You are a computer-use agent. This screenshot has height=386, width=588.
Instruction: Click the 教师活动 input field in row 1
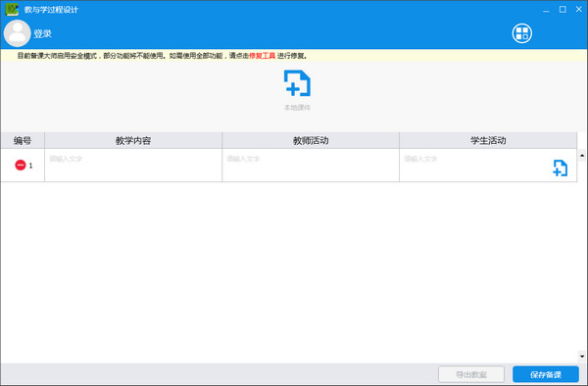pyautogui.click(x=311, y=166)
